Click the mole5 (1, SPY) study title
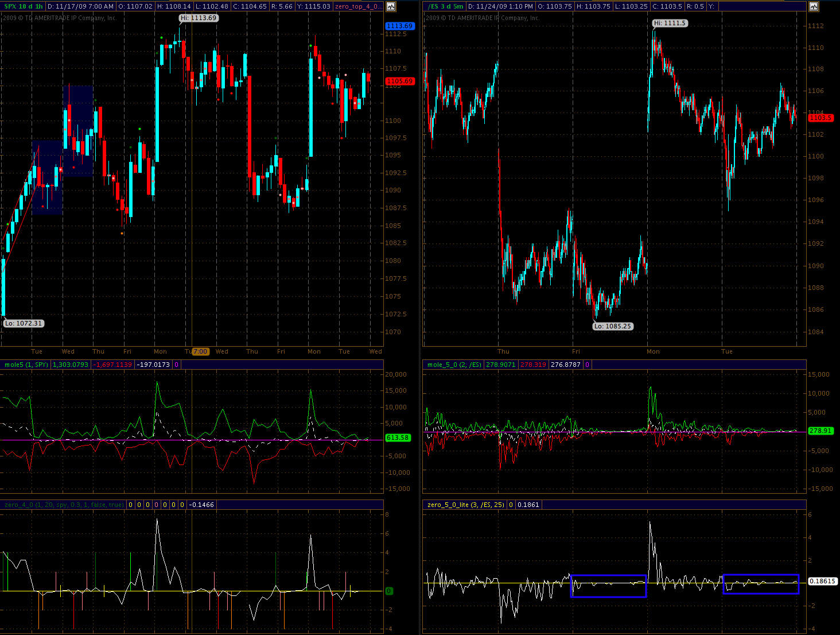 26,365
